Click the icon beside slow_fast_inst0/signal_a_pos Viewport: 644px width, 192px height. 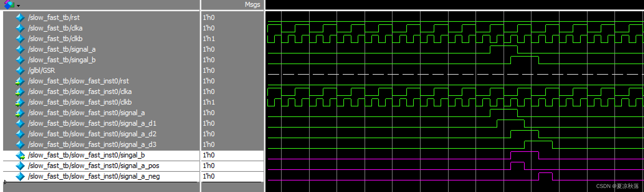[x=20, y=166]
